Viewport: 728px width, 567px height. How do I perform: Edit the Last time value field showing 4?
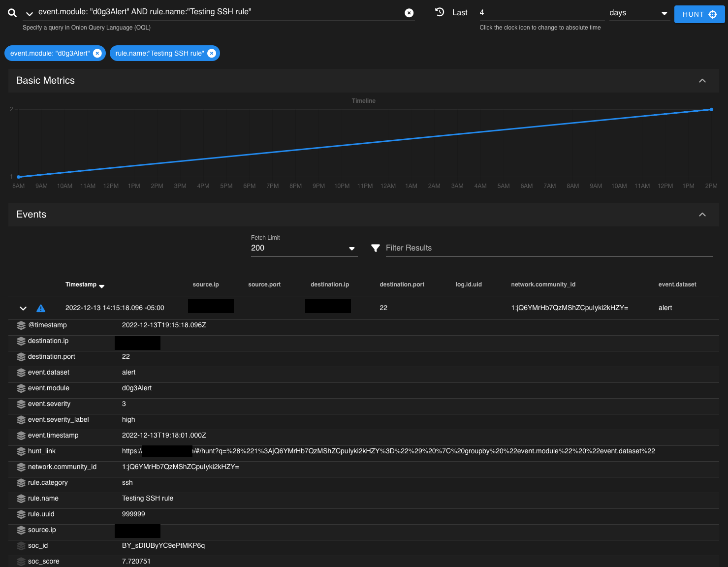(541, 13)
